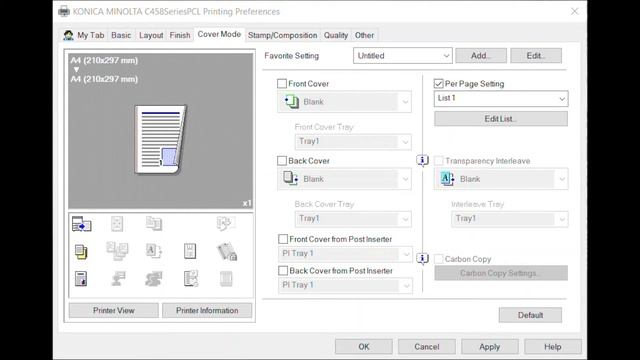Switch to the Stamp/Composition tab
The height and width of the screenshot is (360, 640).
pyautogui.click(x=282, y=35)
